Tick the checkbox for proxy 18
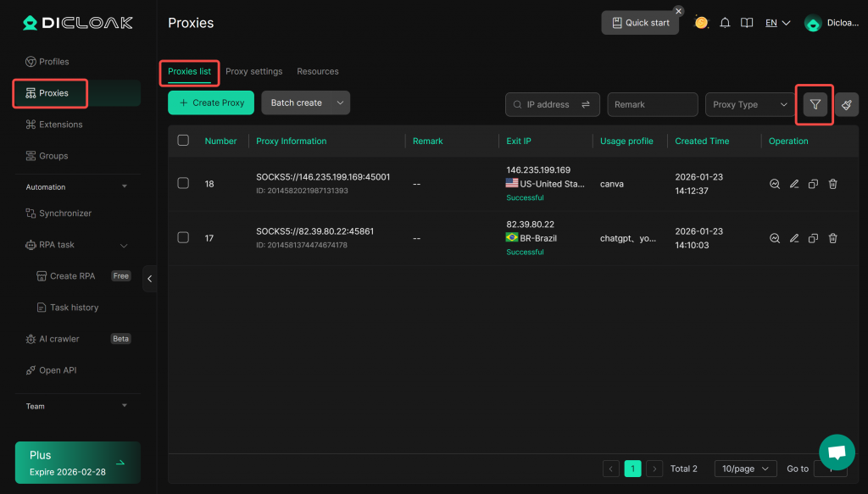This screenshot has height=494, width=868. coord(183,183)
